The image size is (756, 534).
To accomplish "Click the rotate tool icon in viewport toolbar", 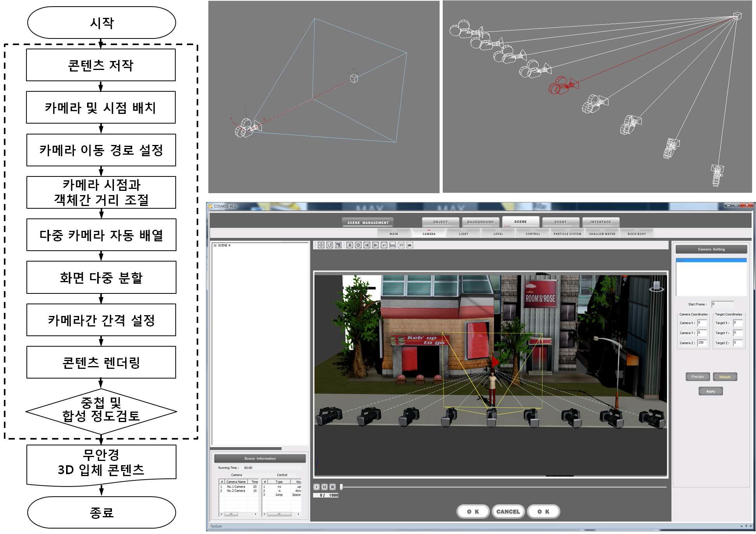I will pos(330,245).
